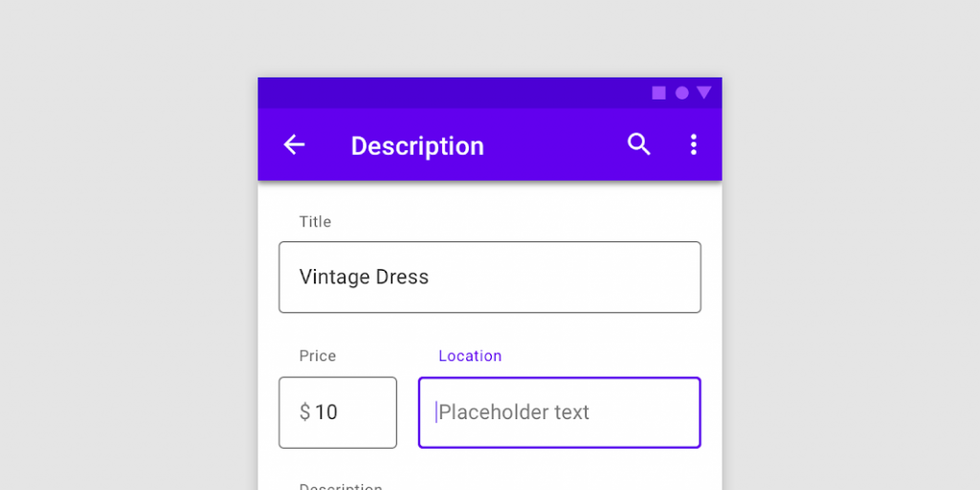Open the three-dot overflow menu
The height and width of the screenshot is (490, 980).
pyautogui.click(x=694, y=145)
